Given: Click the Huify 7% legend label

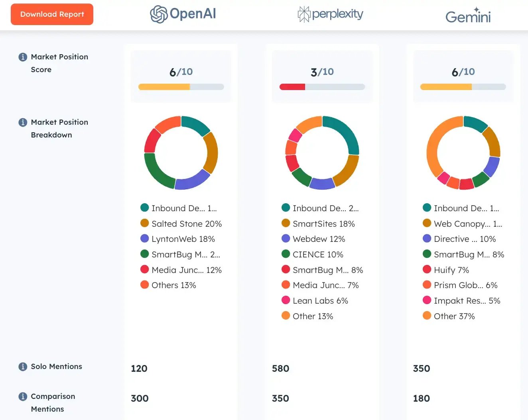Looking at the screenshot, I should [x=451, y=270].
